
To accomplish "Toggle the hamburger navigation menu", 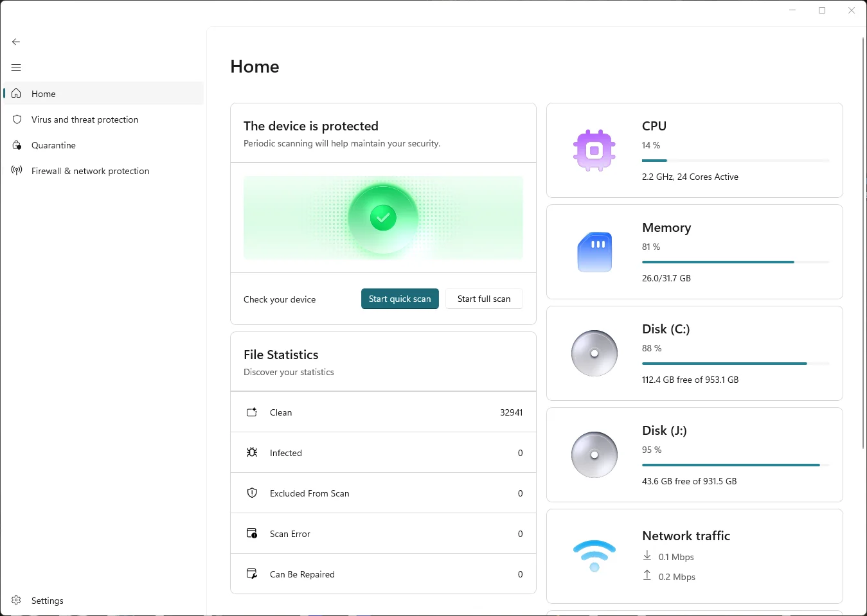I will (x=16, y=67).
